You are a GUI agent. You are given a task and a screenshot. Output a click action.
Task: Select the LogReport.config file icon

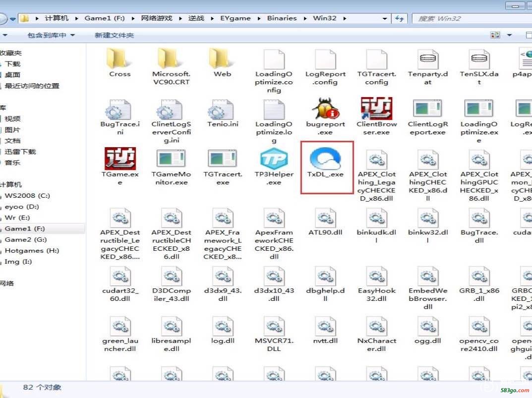pos(325,59)
